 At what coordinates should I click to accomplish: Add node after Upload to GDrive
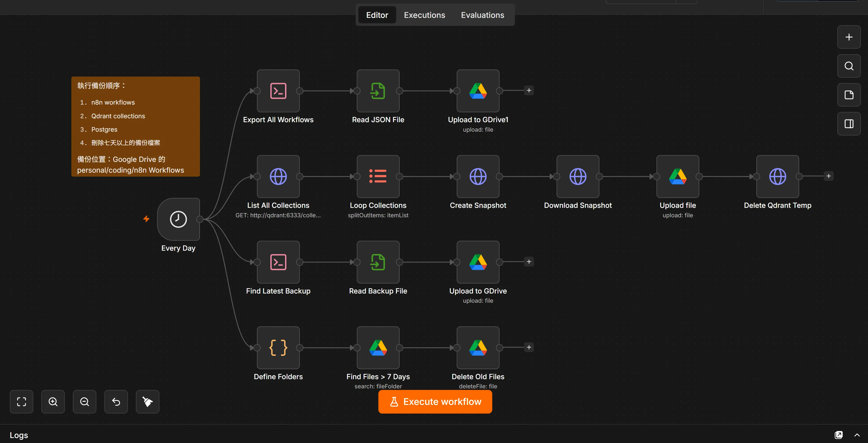[529, 262]
